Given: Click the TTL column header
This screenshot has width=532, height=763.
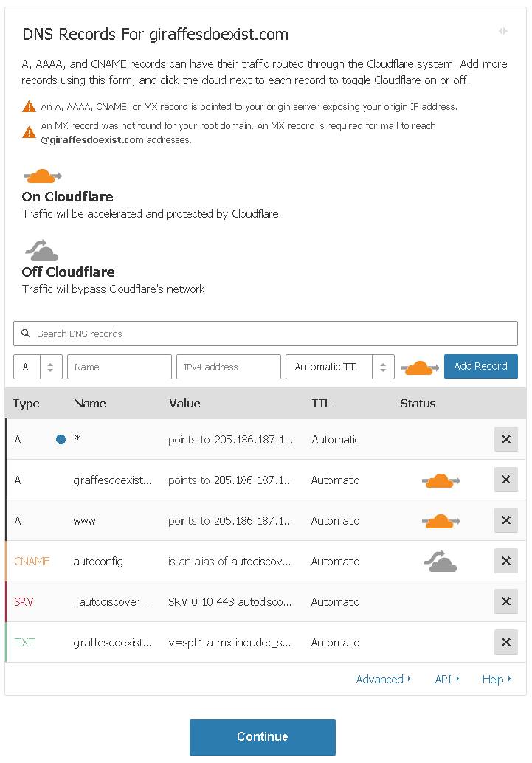Looking at the screenshot, I should pos(321,404).
